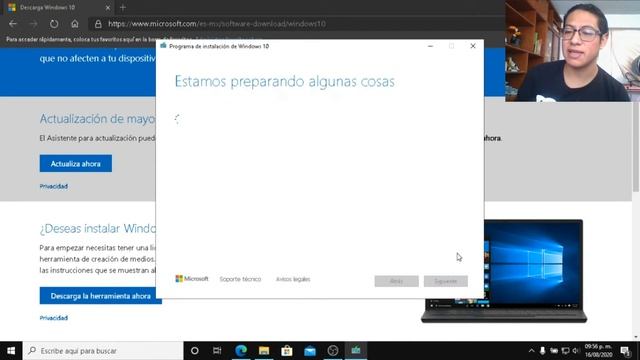Screen dimensions: 640x360
Task: Click the Actualiza ahora button
Action: pyautogui.click(x=76, y=164)
